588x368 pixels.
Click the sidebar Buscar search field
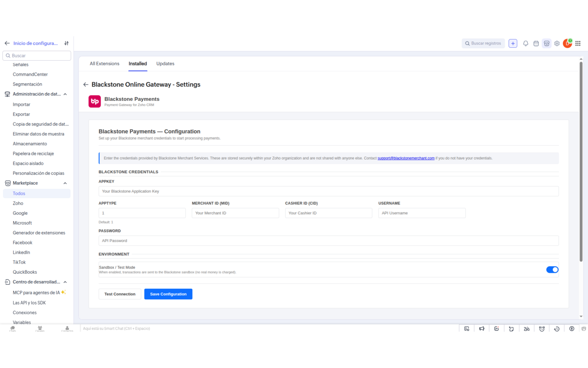click(x=37, y=56)
